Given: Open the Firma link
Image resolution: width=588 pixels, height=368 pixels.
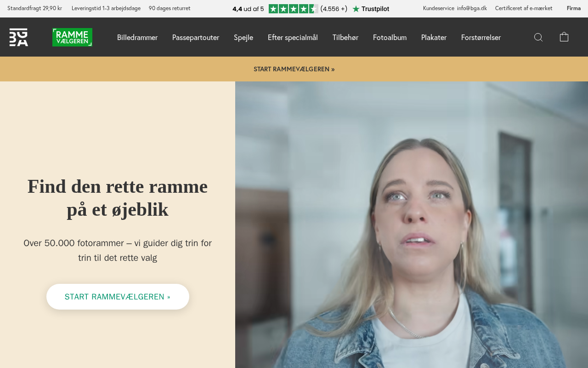Looking at the screenshot, I should click(574, 8).
